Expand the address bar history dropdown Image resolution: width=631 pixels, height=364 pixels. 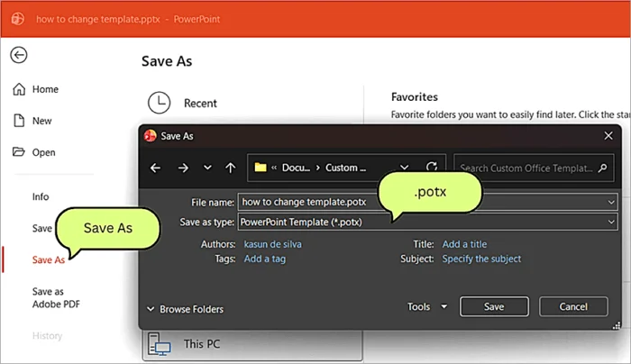pyautogui.click(x=405, y=168)
